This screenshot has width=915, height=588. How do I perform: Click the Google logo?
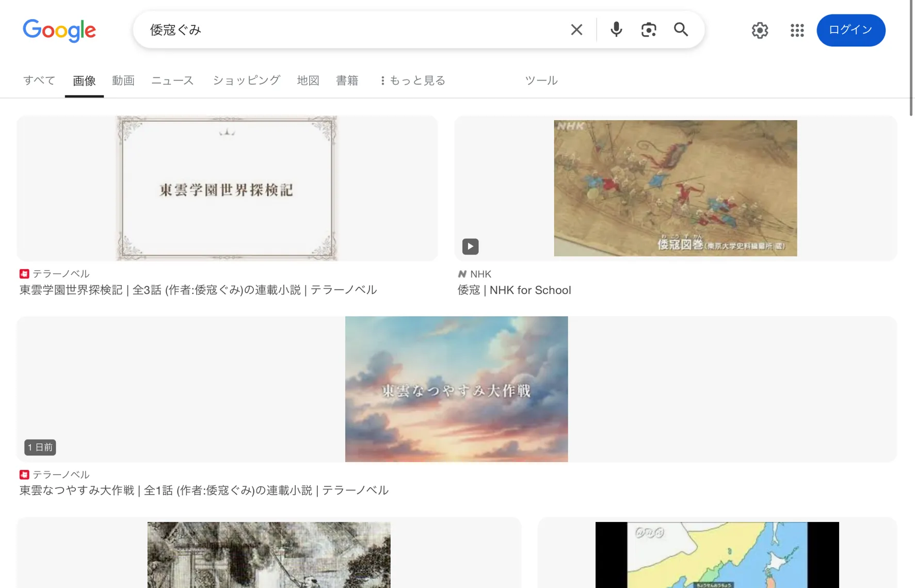coord(59,30)
